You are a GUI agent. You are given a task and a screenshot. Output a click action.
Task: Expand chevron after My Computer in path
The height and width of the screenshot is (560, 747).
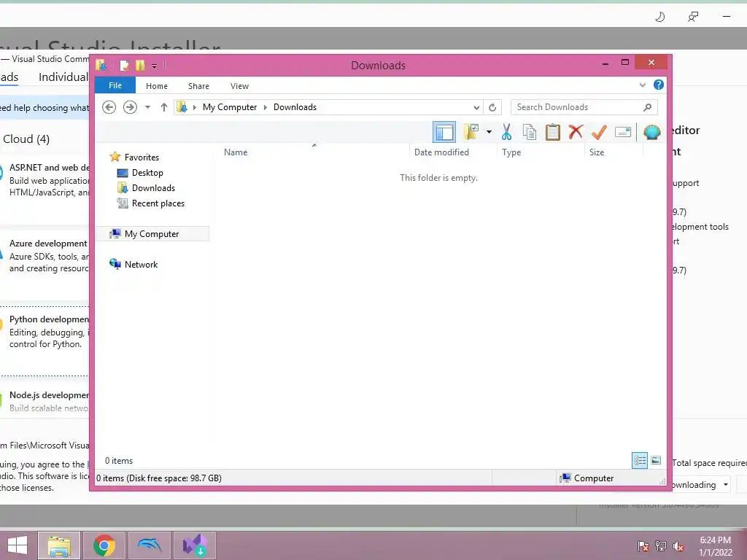pos(266,107)
